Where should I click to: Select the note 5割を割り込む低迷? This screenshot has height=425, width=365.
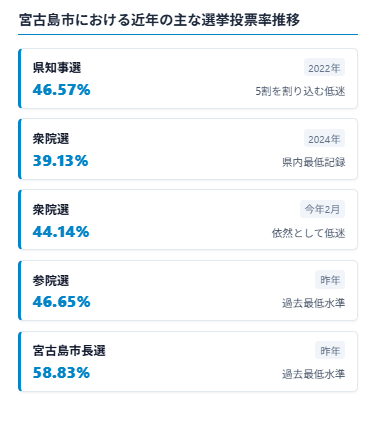(300, 91)
